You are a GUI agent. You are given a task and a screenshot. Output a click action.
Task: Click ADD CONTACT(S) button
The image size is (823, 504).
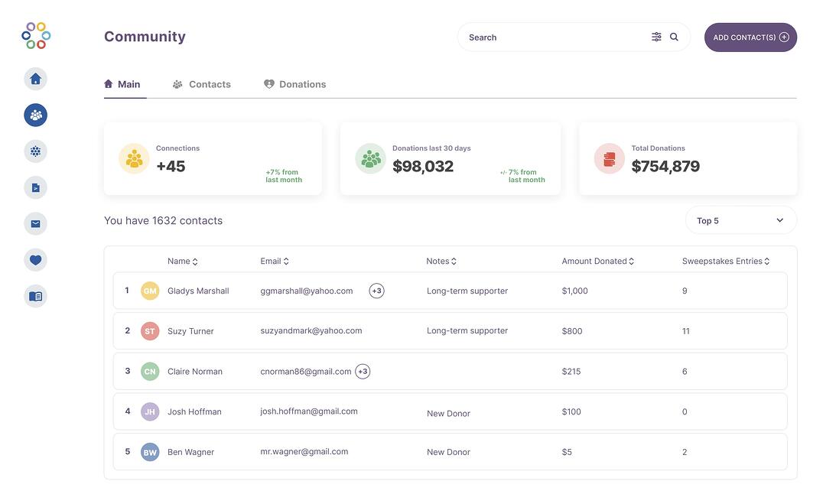750,37
